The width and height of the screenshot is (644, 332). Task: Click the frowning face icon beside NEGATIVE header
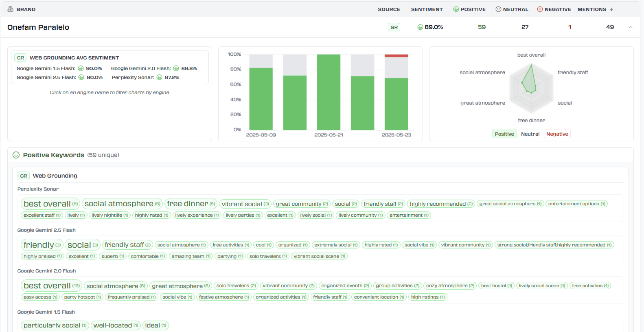[x=540, y=9]
